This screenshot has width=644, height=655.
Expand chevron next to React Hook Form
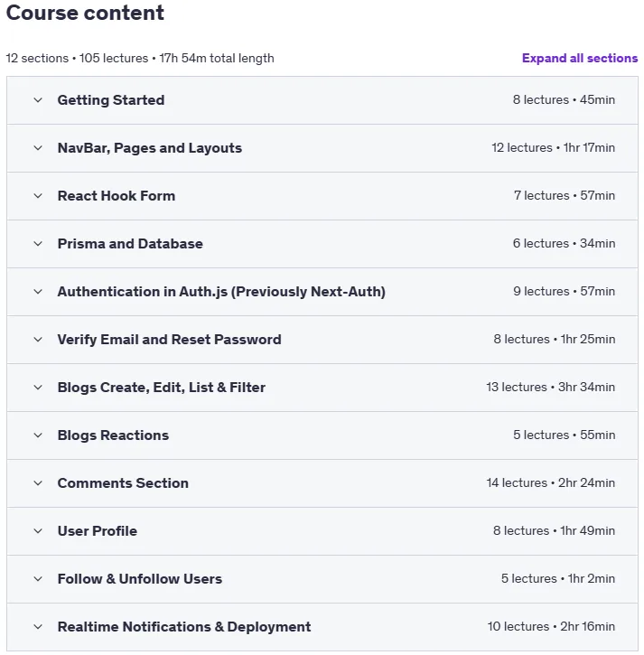38,196
